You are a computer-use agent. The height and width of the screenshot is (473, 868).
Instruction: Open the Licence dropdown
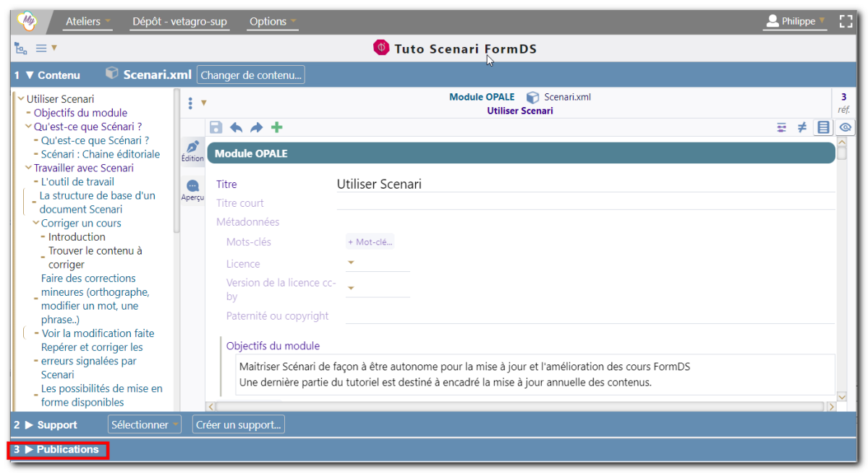[377, 263]
